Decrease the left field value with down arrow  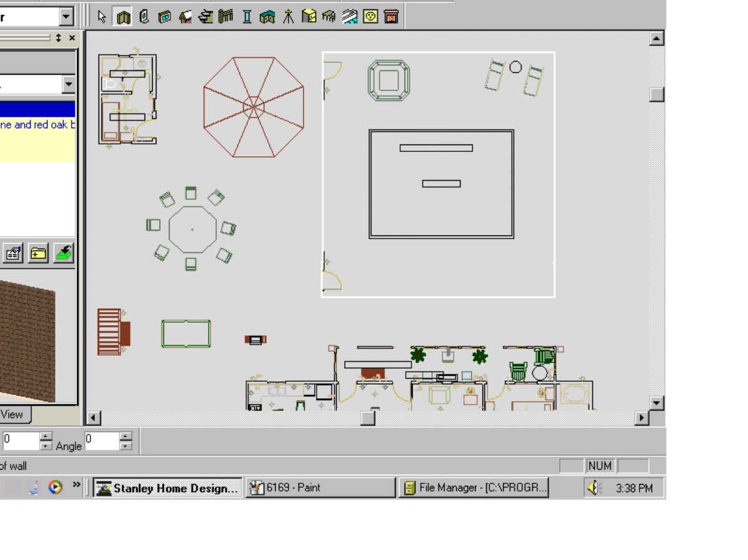46,446
